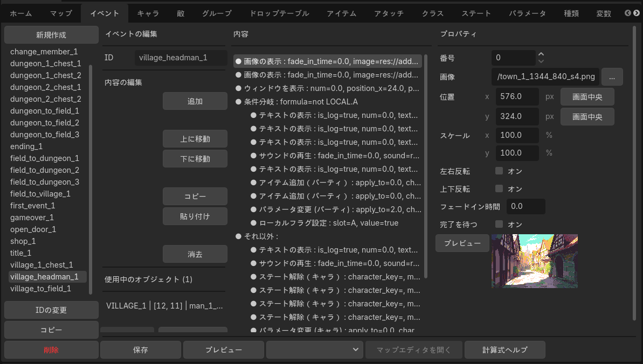The width and height of the screenshot is (643, 364).
Task: Open the アタッチ tab
Action: click(389, 13)
